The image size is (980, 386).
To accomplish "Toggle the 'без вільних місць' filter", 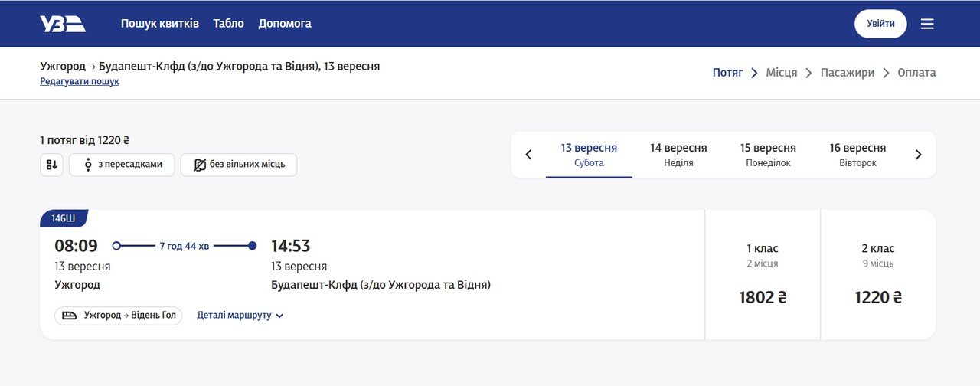I will click(239, 165).
